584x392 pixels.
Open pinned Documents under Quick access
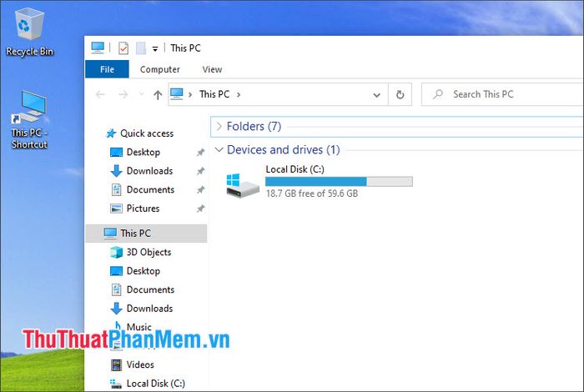(150, 189)
